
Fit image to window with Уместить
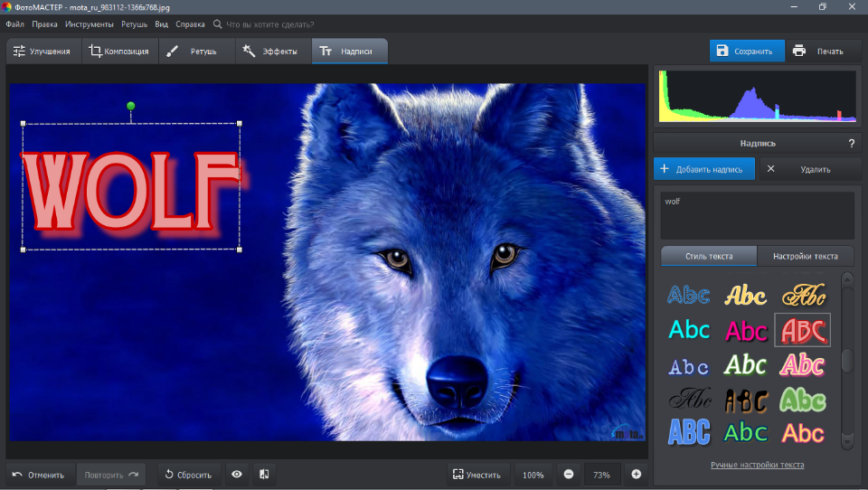[476, 475]
